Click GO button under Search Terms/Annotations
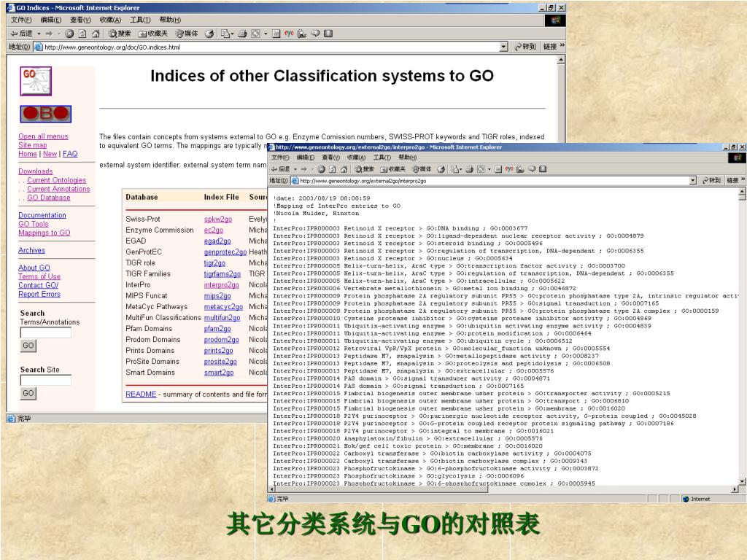This screenshot has width=747, height=560. tap(28, 346)
